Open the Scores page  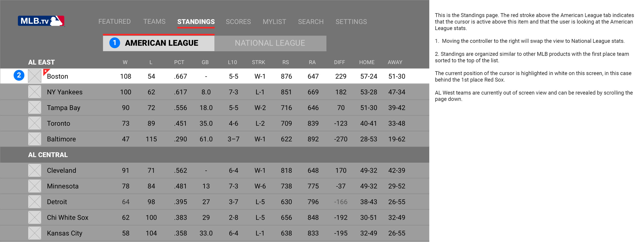238,22
